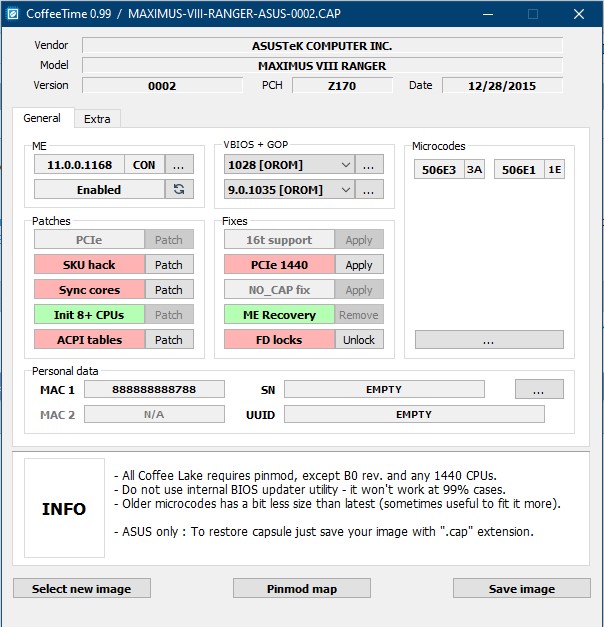Screen dimensions: 604x627
Task: Open the Personal data ellipsis button
Action: (x=539, y=389)
